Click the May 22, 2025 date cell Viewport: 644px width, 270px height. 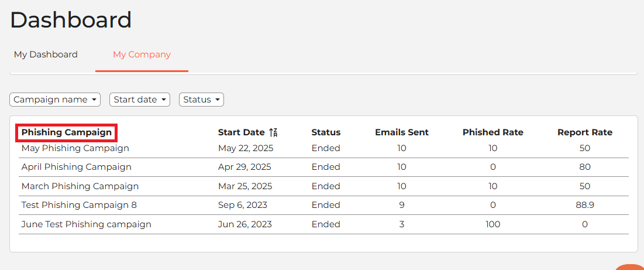tap(245, 148)
